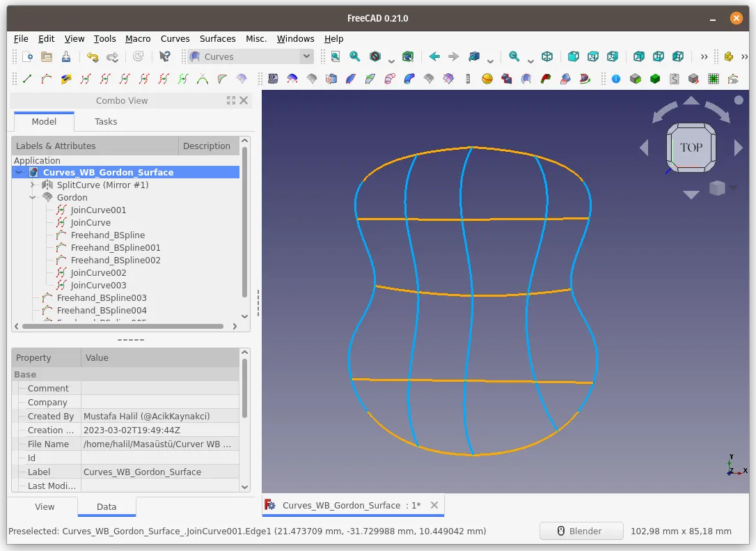The width and height of the screenshot is (756, 551).
Task: Open the File menu
Action: point(21,38)
